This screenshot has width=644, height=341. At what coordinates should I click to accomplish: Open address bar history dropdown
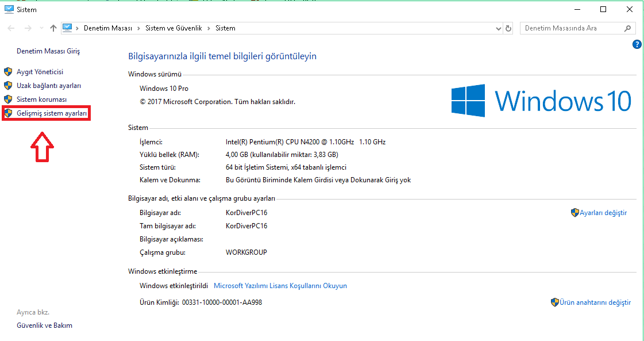pos(499,28)
